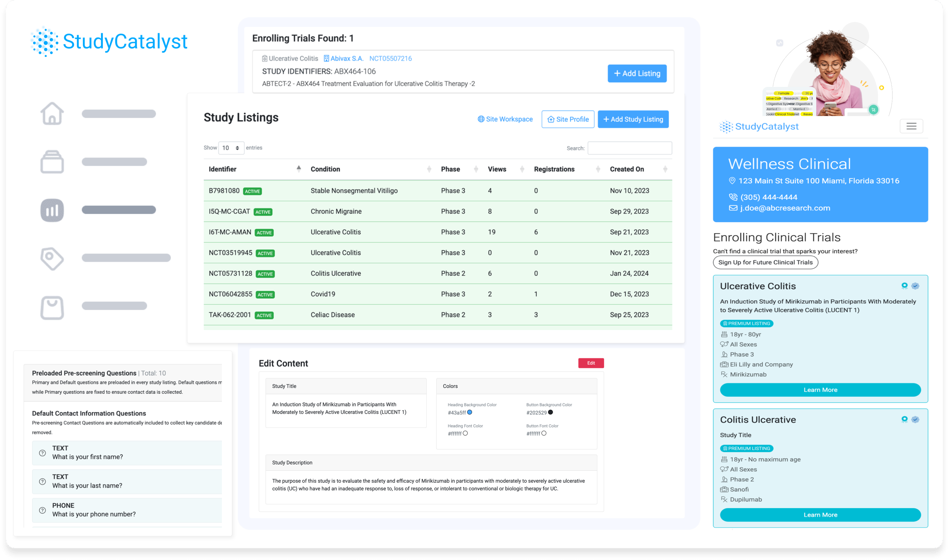Click PREMIUM LISTING badge on Colitis Ulcerative card
The width and height of the screenshot is (949, 560).
click(746, 448)
